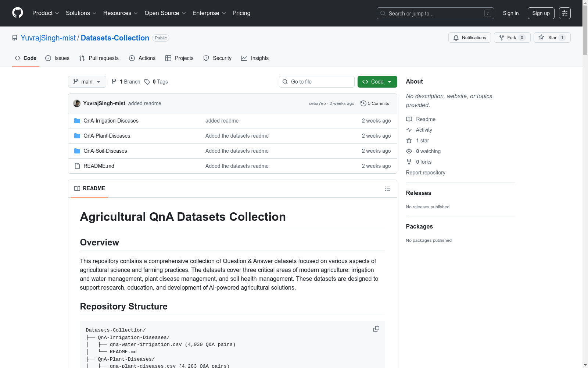The width and height of the screenshot is (588, 368).
Task: Expand the Solutions menu
Action: (x=81, y=13)
